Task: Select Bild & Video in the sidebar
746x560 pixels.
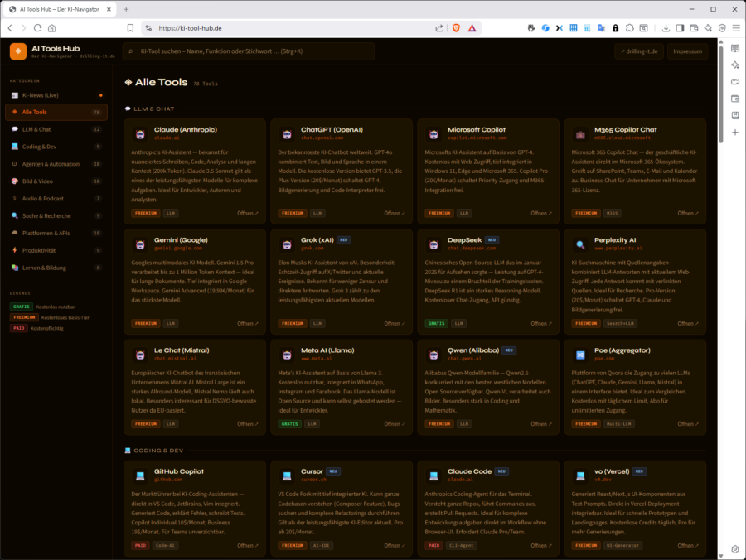Action: 37,181
